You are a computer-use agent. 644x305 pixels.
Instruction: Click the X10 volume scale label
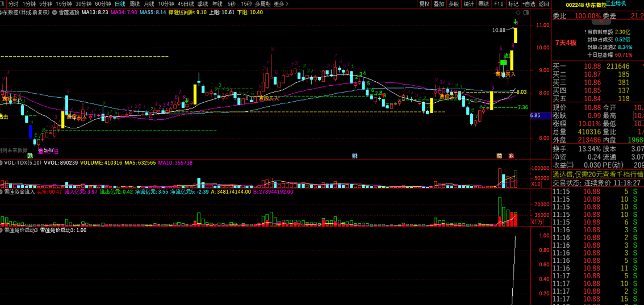pos(536,184)
